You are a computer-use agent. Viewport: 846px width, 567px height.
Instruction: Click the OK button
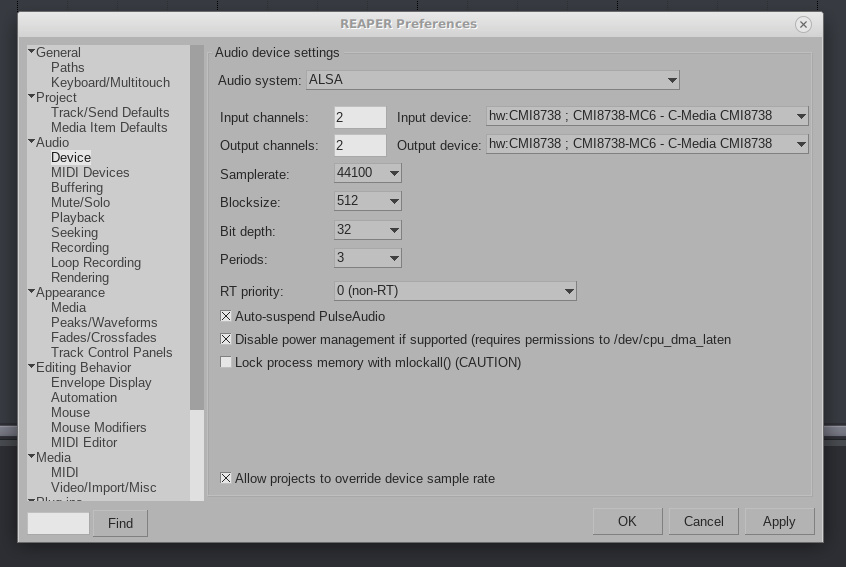(627, 521)
